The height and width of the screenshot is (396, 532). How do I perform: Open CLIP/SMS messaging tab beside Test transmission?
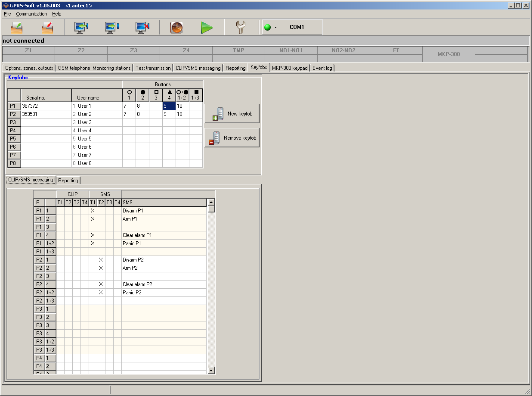coord(198,68)
